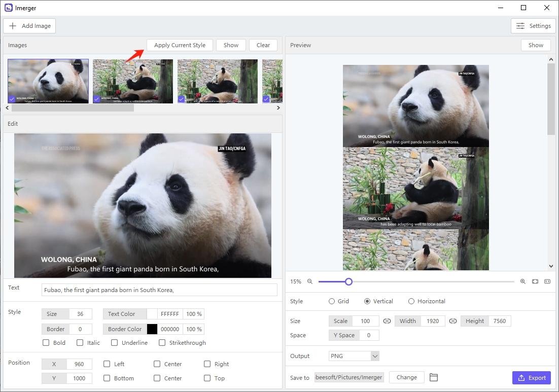Image resolution: width=559 pixels, height=392 pixels.
Task: Click Change save location button
Action: click(x=407, y=377)
